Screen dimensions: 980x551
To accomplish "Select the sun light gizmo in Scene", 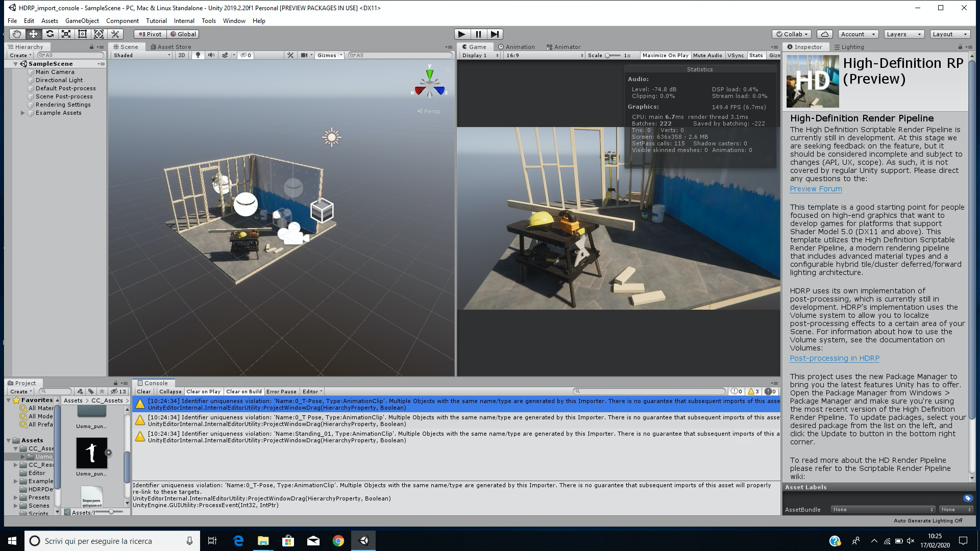I will (x=332, y=137).
